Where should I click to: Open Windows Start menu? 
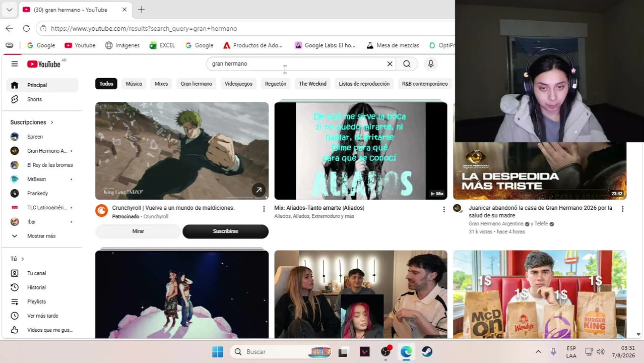218,352
